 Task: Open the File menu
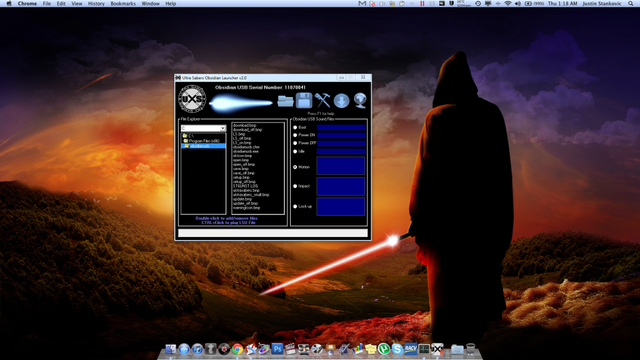(x=47, y=3)
